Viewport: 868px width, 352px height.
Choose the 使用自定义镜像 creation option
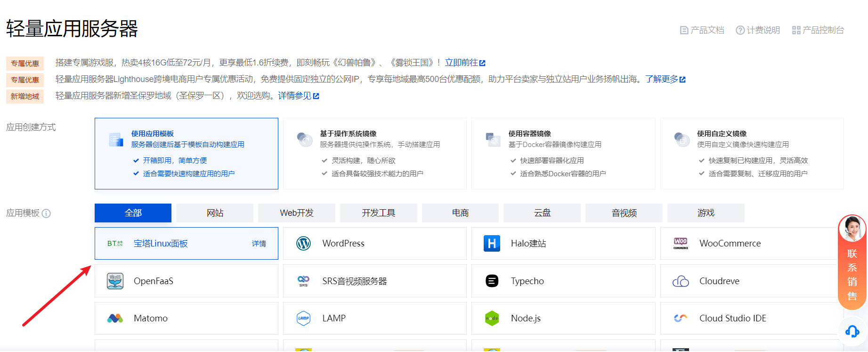(752, 154)
